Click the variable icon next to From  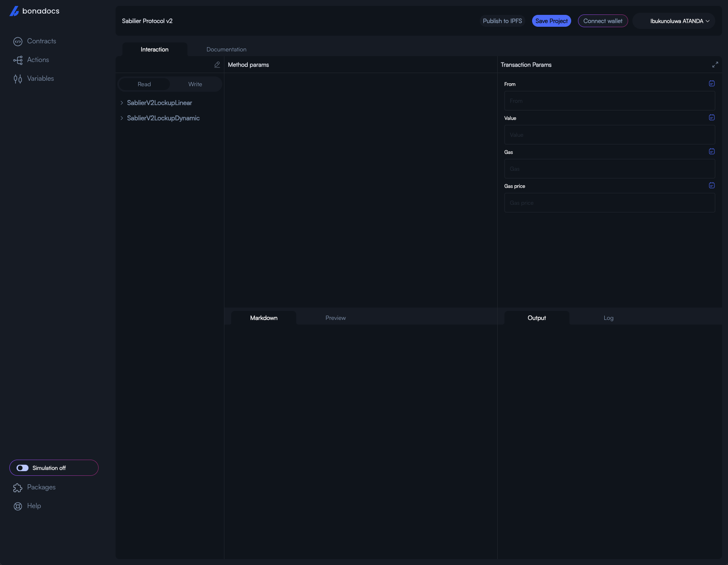(712, 84)
